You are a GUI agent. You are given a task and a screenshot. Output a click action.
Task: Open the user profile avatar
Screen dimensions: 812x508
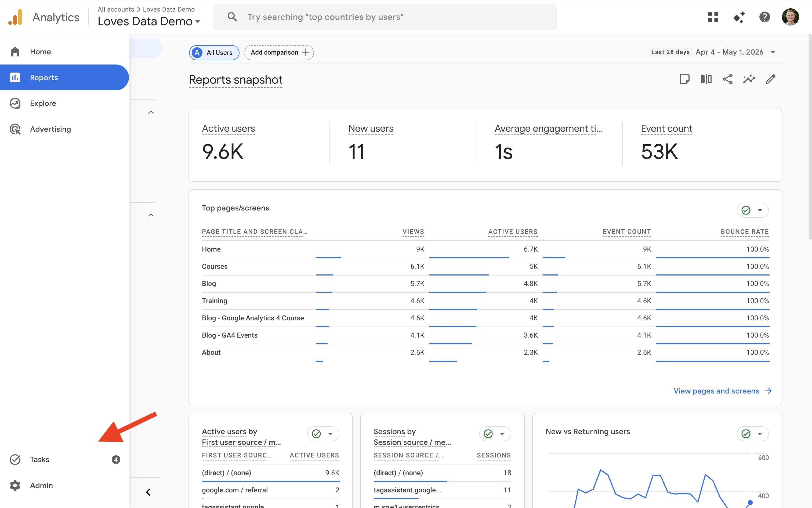[x=790, y=17]
